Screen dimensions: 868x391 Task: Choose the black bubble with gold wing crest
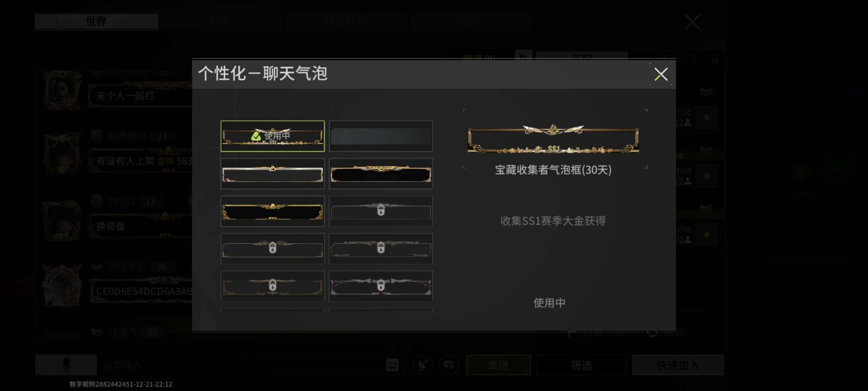[x=381, y=174]
